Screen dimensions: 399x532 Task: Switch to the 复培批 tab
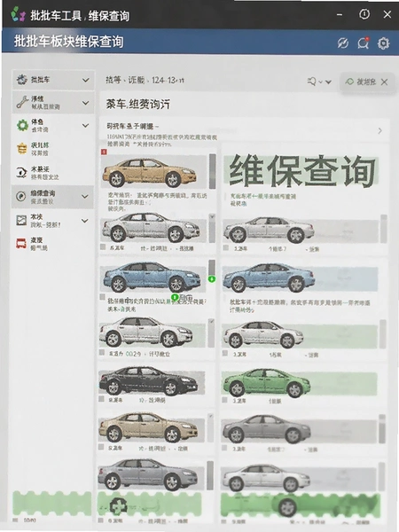[367, 82]
